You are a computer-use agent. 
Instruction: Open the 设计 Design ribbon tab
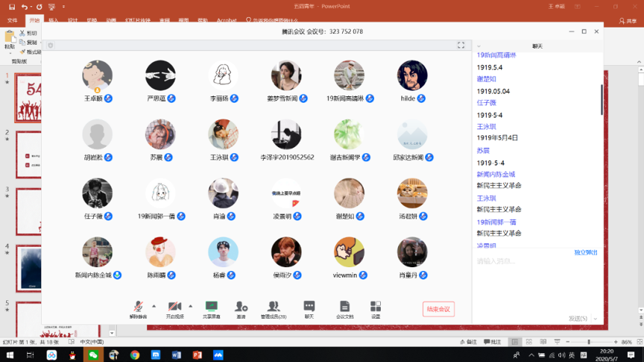(x=73, y=20)
